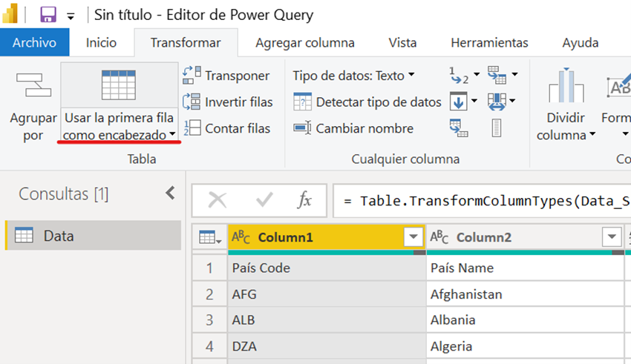Switch to the Inicio tab
The width and height of the screenshot is (631, 364).
click(101, 42)
